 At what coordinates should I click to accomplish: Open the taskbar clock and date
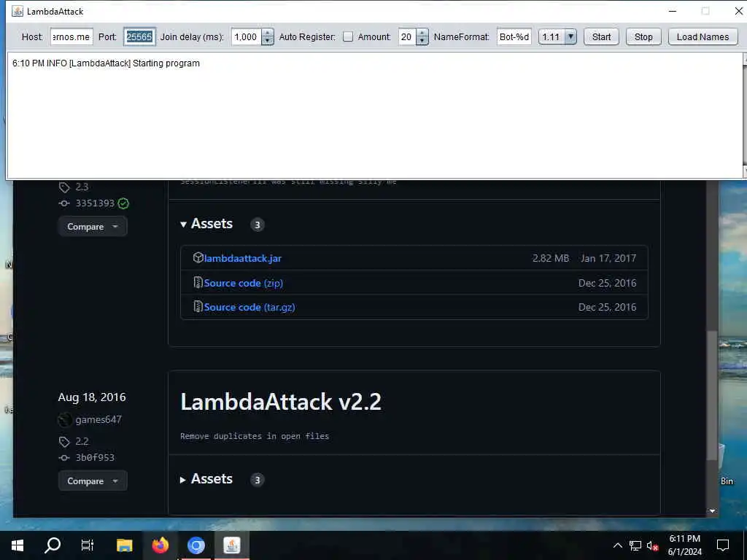tap(684, 545)
